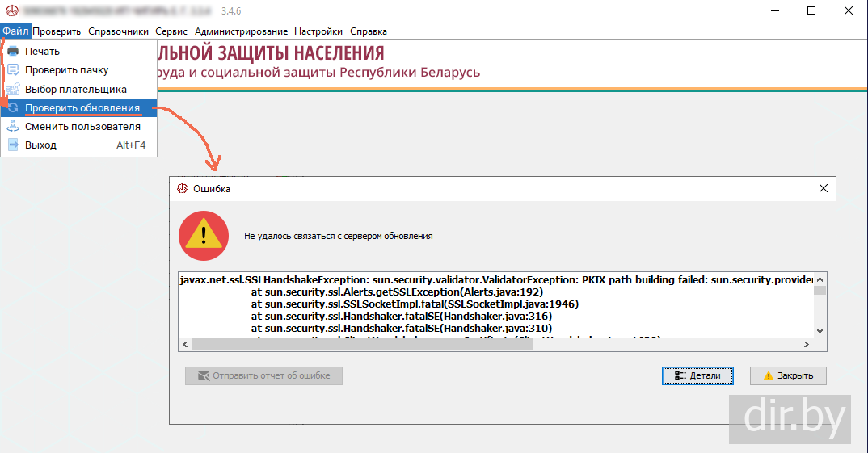Open the Файл menu
Screen dimensions: 868x453
[15, 31]
